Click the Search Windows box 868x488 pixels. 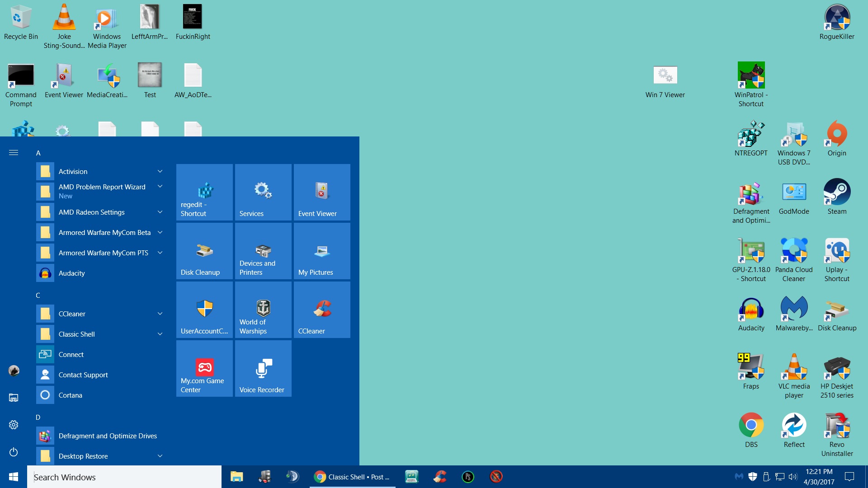[x=124, y=477]
